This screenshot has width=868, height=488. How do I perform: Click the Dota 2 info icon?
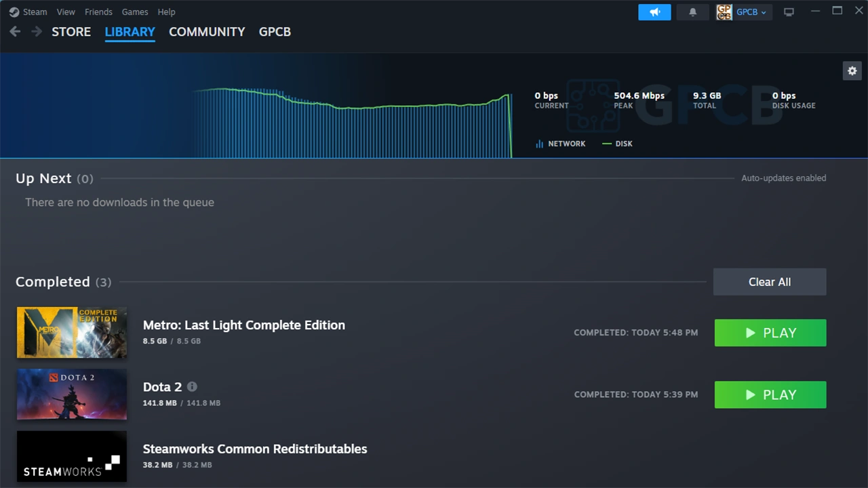pos(192,386)
